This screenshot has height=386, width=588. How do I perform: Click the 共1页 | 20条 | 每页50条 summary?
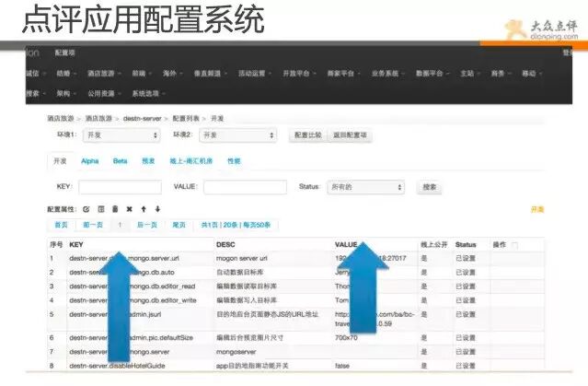[236, 225]
